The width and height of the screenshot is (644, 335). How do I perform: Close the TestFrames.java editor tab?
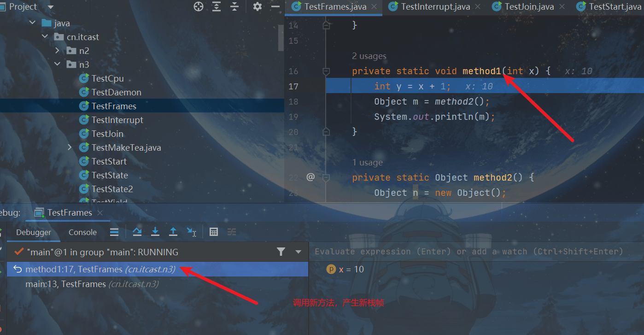click(x=374, y=6)
